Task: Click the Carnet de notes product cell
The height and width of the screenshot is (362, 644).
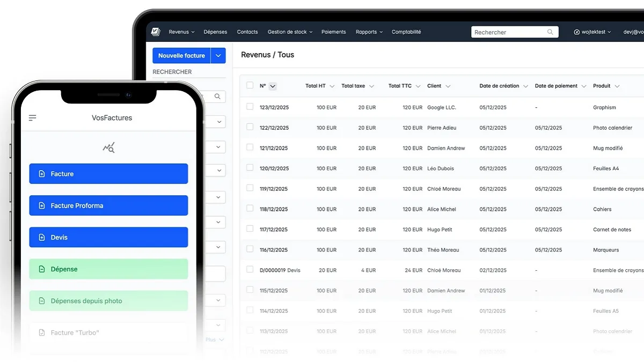Action: click(612, 230)
